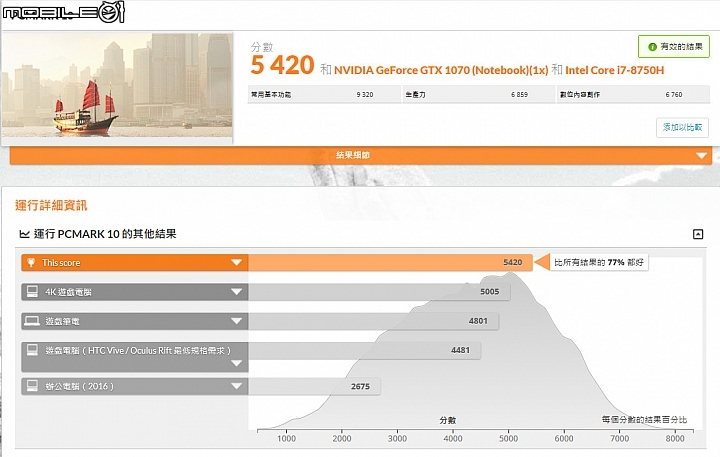Viewport: 720px width, 457px height.
Task: Open the NVIDIA GeForce GTX 1070 (Notebook) link
Action: pos(441,70)
